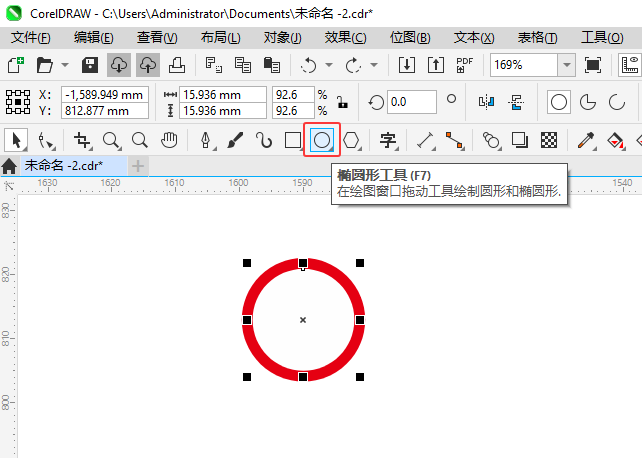Click the object origin grid icon

[18, 102]
